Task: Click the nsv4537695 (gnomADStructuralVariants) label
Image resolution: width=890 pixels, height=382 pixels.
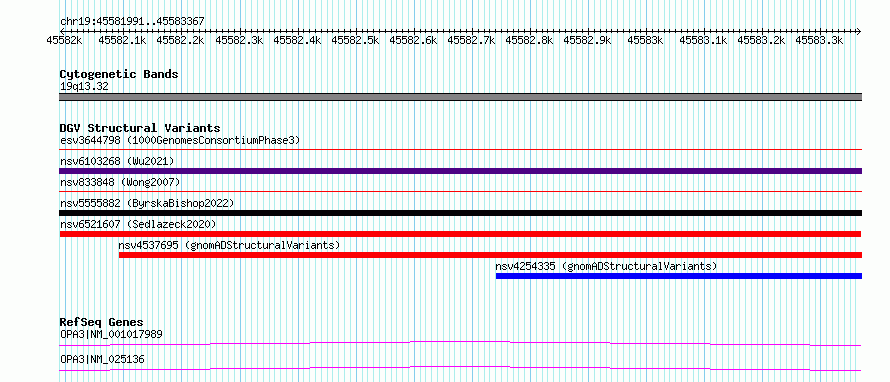Action: (x=229, y=245)
